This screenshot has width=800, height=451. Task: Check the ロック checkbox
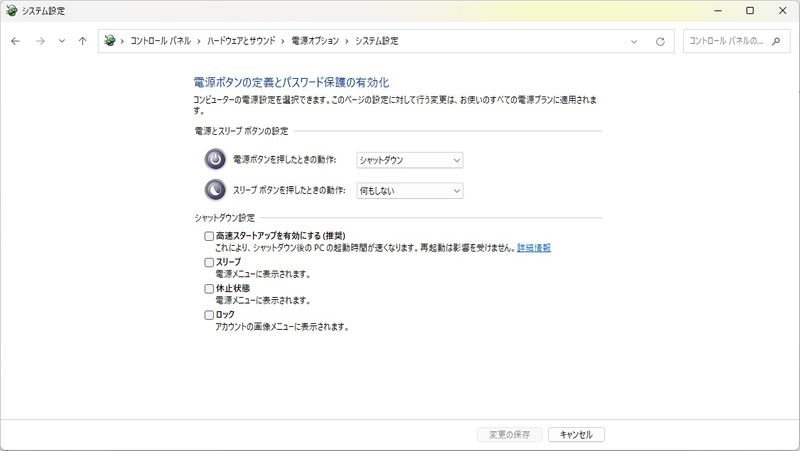coord(209,315)
